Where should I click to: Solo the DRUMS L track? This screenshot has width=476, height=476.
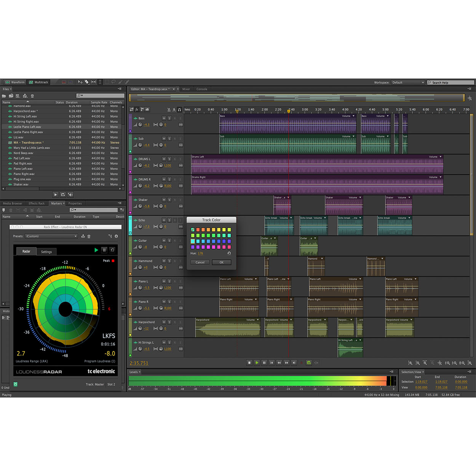[x=169, y=159]
